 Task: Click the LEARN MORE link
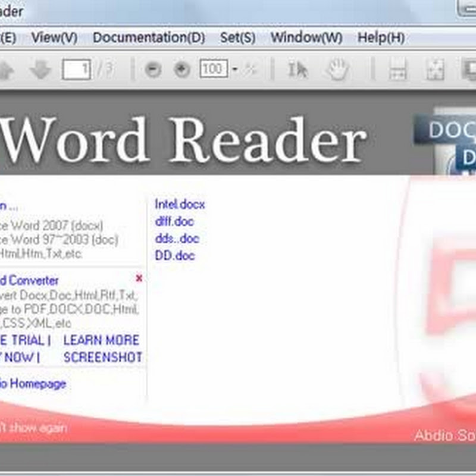(101, 340)
